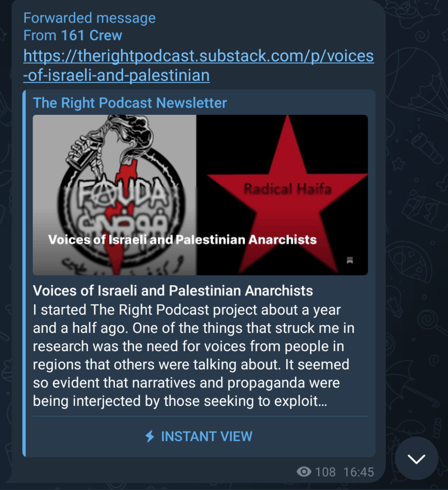Open The Right Podcast Newsletter title
Image resolution: width=448 pixels, height=490 pixels.
click(130, 103)
